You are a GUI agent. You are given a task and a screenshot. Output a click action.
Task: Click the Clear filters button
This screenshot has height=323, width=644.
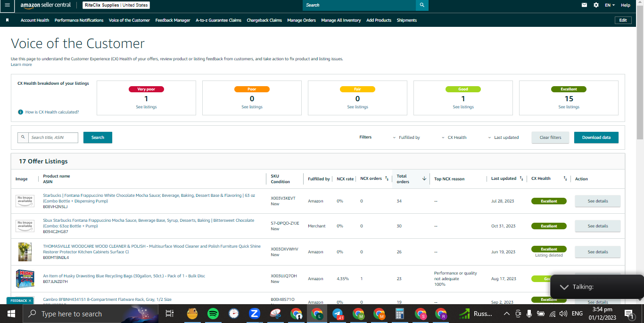[x=550, y=137]
